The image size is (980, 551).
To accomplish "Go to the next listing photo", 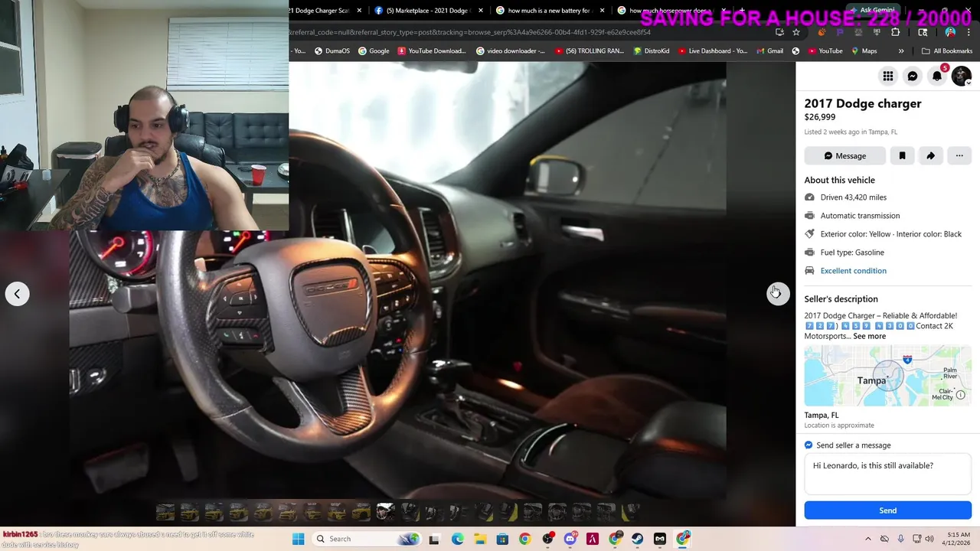I will [x=778, y=294].
